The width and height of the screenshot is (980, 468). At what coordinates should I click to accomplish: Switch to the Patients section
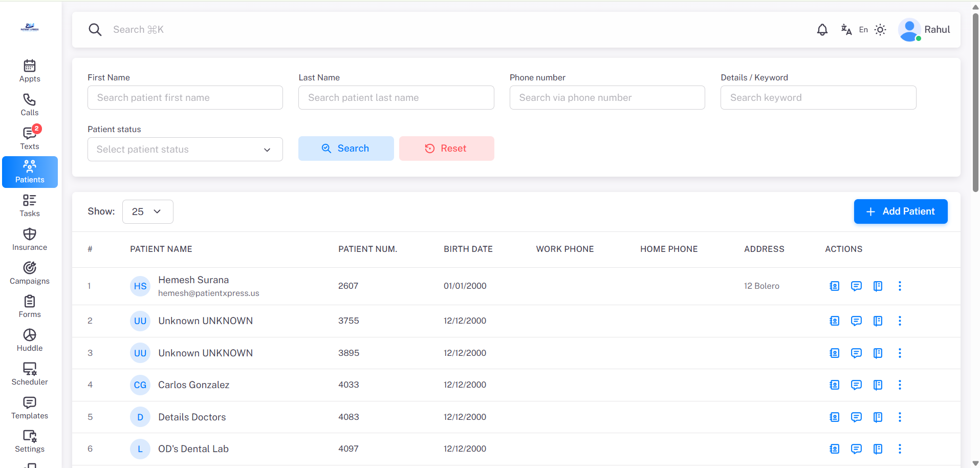(29, 172)
